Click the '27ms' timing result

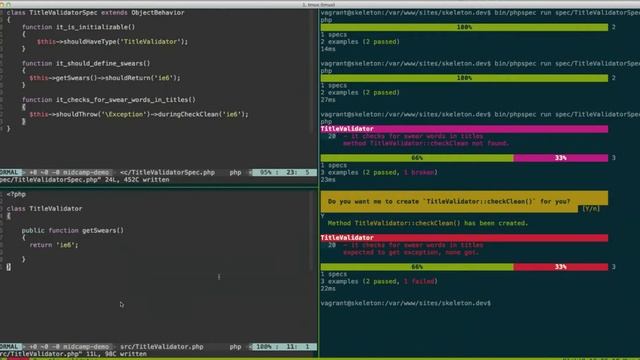(328, 100)
